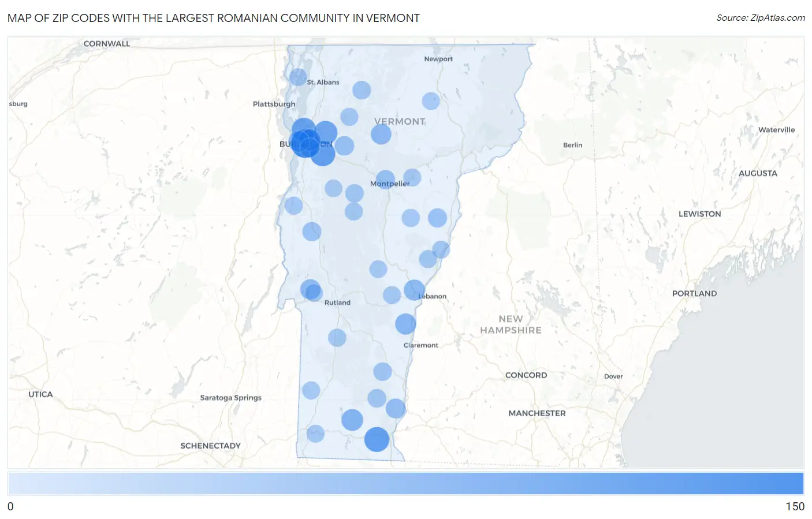The width and height of the screenshot is (812, 519).
Task: Click the ZipAtlas.com source text
Action: tap(761, 18)
